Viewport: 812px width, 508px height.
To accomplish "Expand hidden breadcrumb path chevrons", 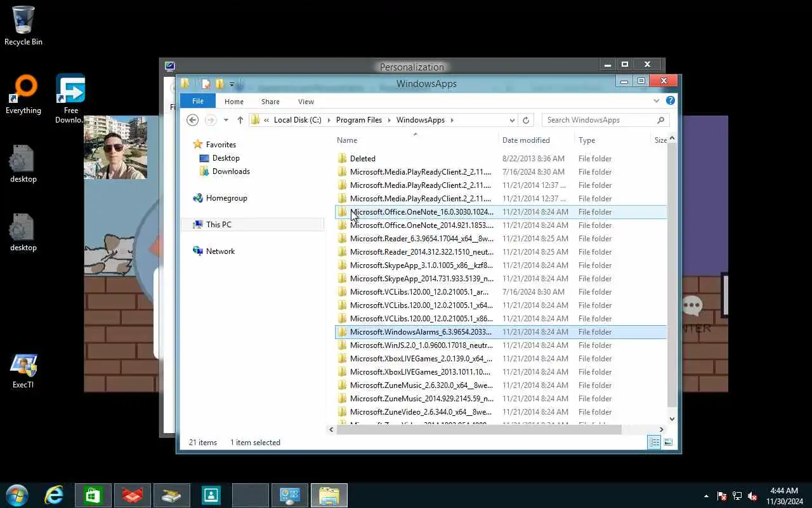I will pos(267,120).
